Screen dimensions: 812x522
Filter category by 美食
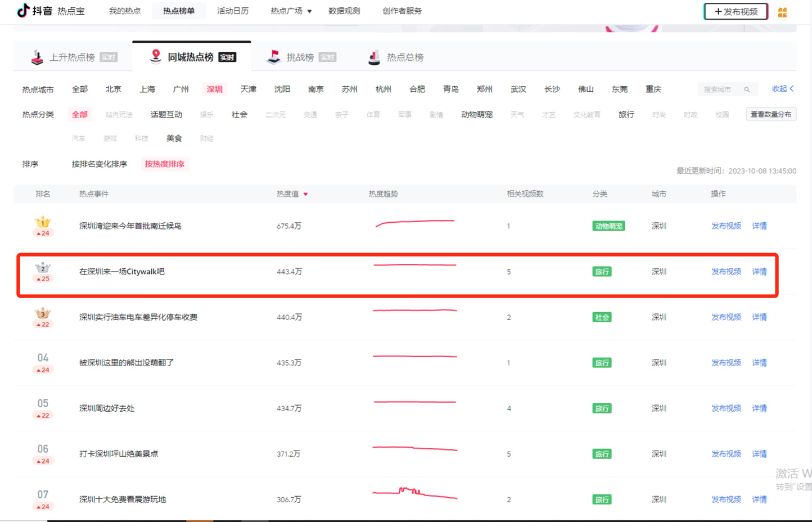pos(174,138)
